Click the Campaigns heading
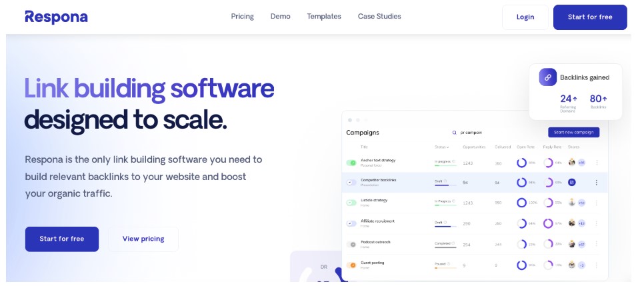Screen dimensions: 644x286 pos(363,133)
